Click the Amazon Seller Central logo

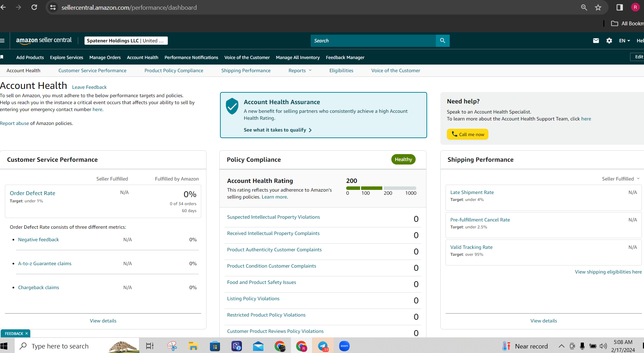[x=44, y=41]
